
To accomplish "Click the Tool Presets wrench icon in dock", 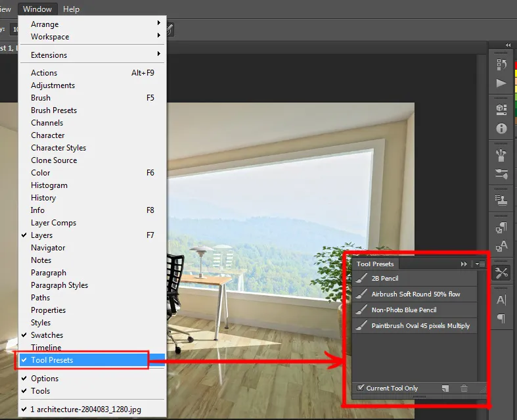I will pyautogui.click(x=501, y=273).
